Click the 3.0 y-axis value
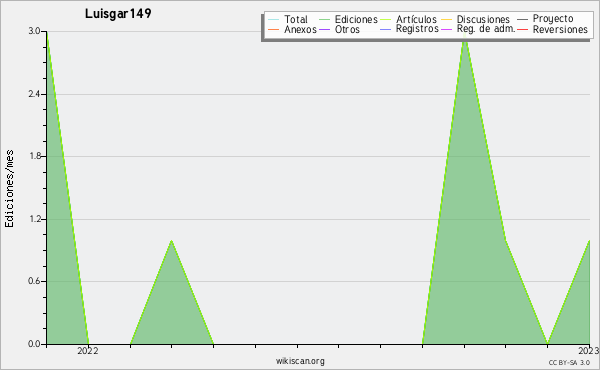Screen dimensions: 600x370 (34, 31)
